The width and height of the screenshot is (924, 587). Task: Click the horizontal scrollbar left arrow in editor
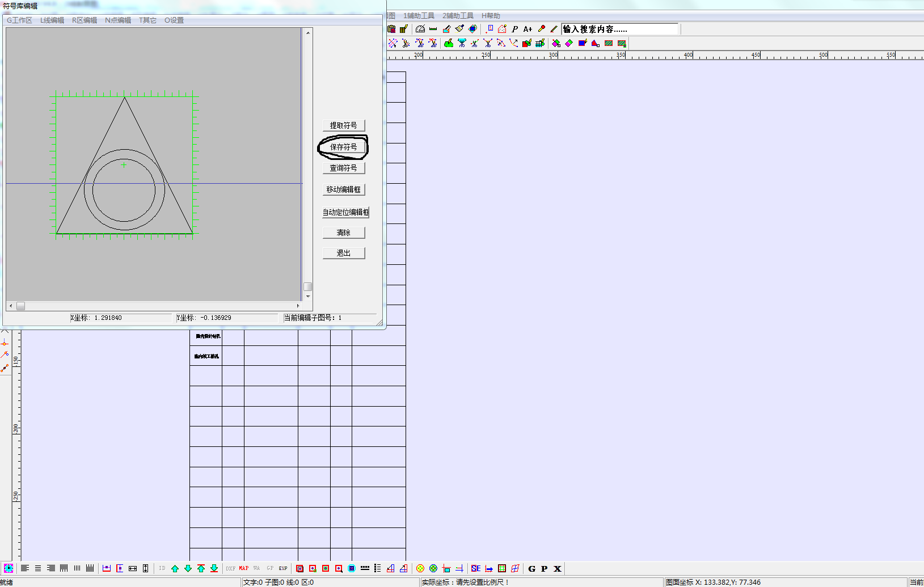tap(10, 306)
